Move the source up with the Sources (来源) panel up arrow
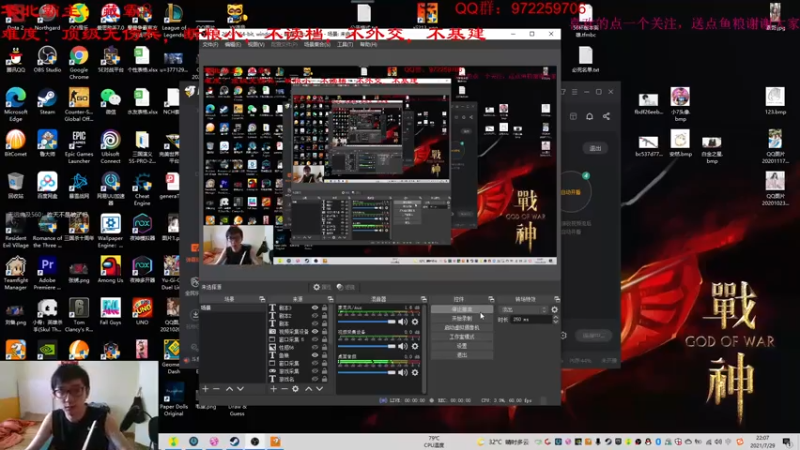This screenshot has height=450, width=800. [309, 389]
